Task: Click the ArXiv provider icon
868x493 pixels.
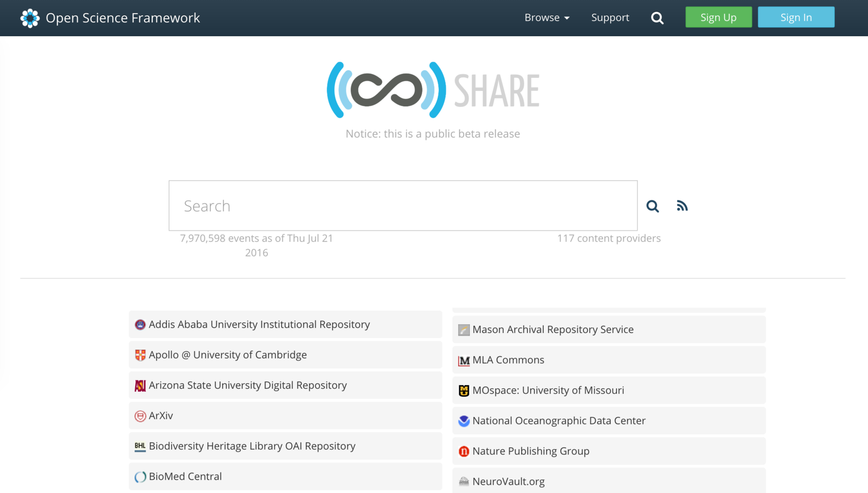Action: pyautogui.click(x=140, y=416)
